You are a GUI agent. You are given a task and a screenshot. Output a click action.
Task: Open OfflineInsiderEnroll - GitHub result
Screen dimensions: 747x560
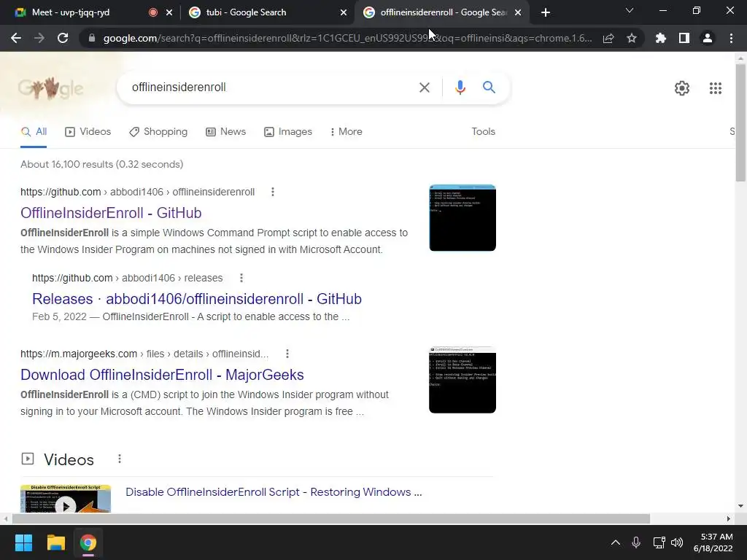(111, 213)
